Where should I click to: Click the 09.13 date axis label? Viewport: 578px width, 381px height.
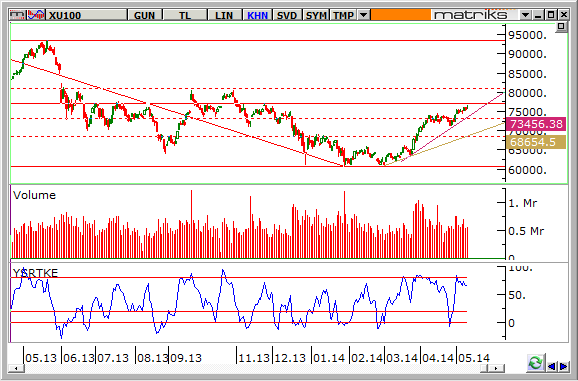[186, 358]
